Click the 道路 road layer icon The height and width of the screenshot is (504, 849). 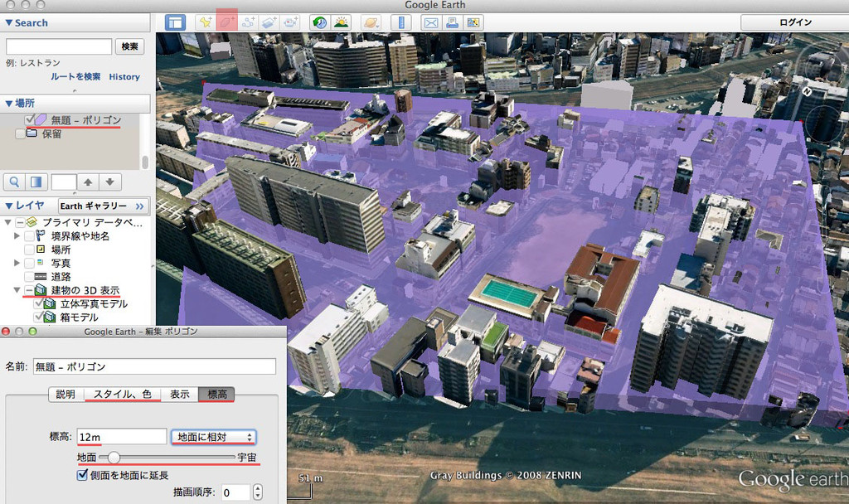41,277
